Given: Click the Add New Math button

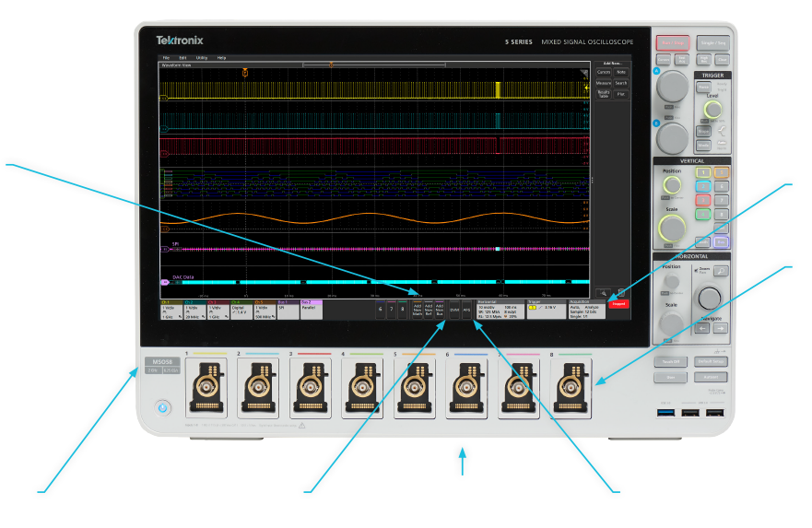Looking at the screenshot, I should [418, 310].
